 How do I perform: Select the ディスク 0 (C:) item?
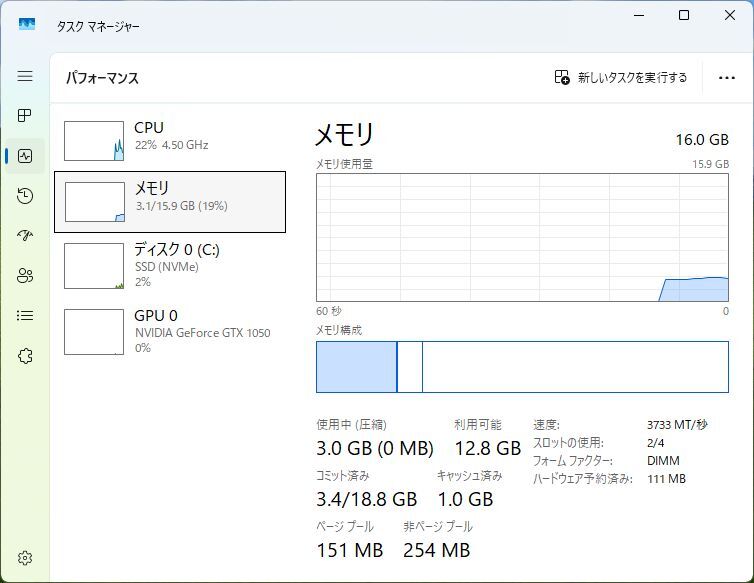(x=170, y=264)
